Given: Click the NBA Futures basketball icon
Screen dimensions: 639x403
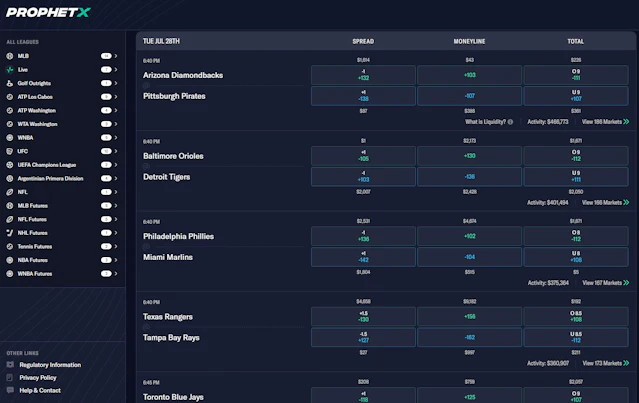Looking at the screenshot, I should (x=10, y=260).
